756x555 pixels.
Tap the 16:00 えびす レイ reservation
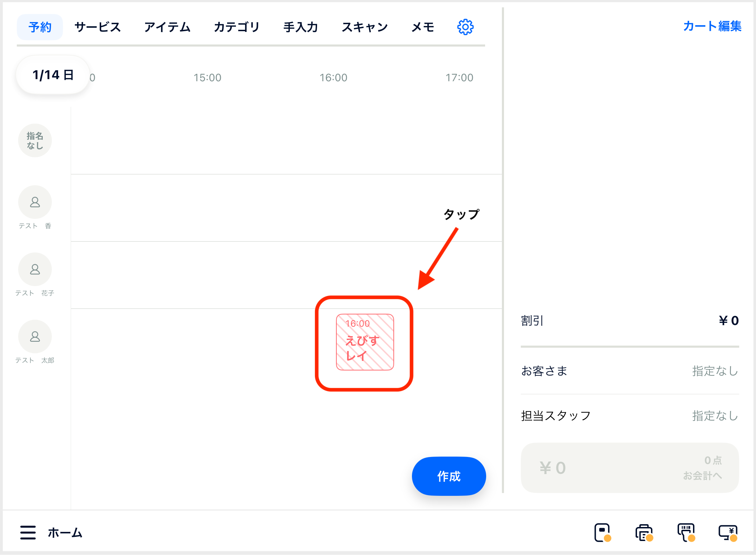(365, 342)
